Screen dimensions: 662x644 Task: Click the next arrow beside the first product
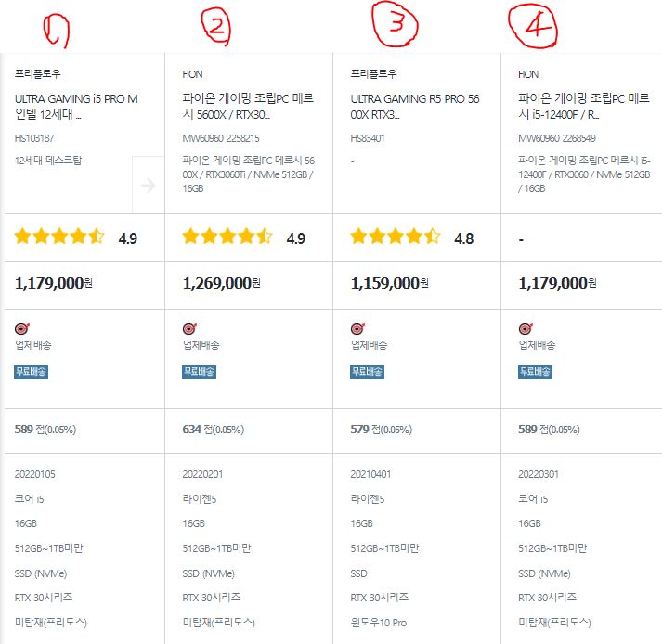pos(149,186)
